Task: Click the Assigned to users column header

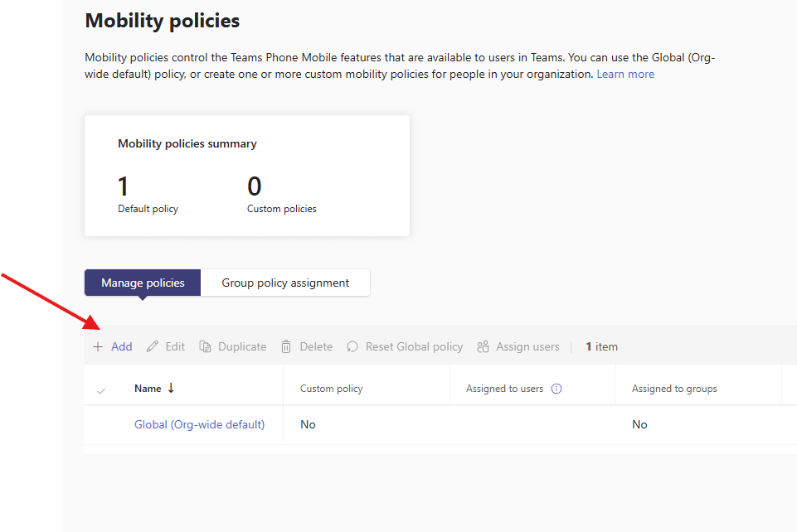Action: point(504,389)
